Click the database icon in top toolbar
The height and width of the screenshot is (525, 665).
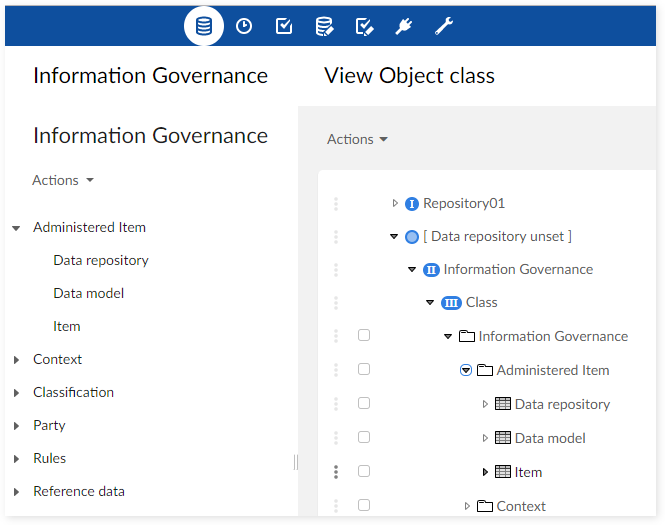(x=204, y=27)
